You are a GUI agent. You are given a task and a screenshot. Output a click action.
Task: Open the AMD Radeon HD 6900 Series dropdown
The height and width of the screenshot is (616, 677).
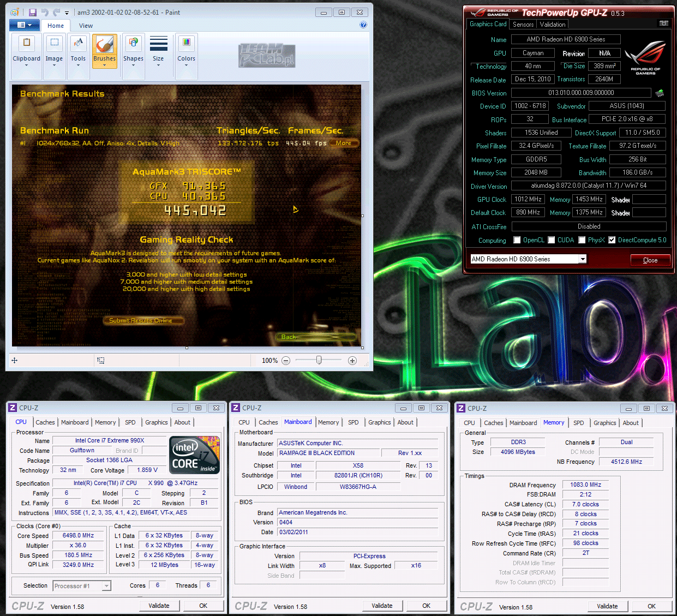pyautogui.click(x=583, y=259)
